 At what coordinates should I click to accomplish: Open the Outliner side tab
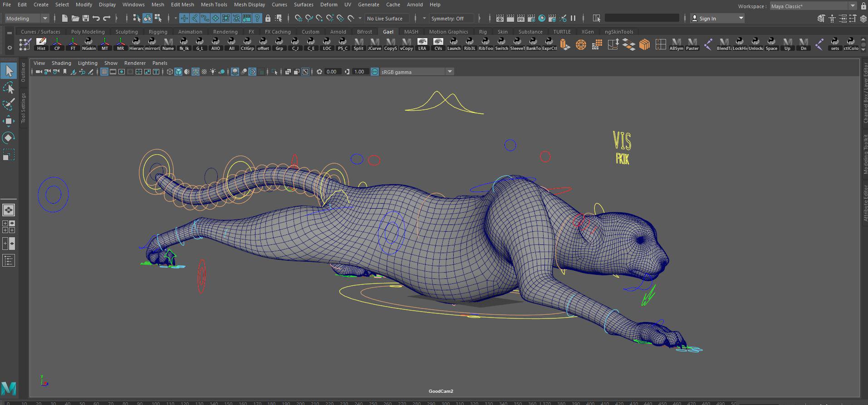coord(24,73)
